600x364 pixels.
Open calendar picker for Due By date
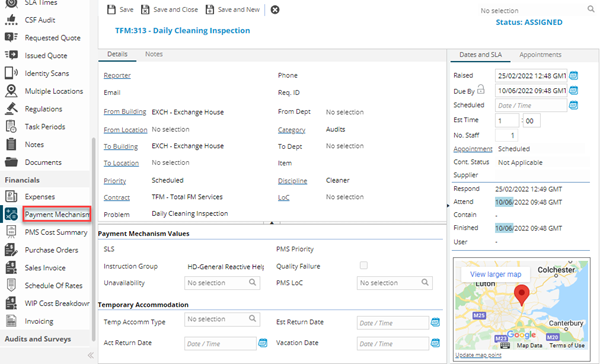(x=573, y=90)
